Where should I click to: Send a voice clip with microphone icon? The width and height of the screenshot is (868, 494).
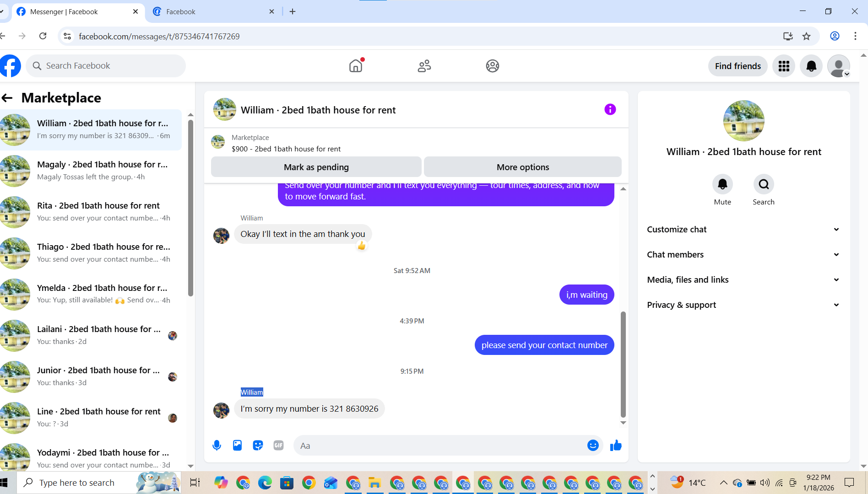tap(217, 445)
